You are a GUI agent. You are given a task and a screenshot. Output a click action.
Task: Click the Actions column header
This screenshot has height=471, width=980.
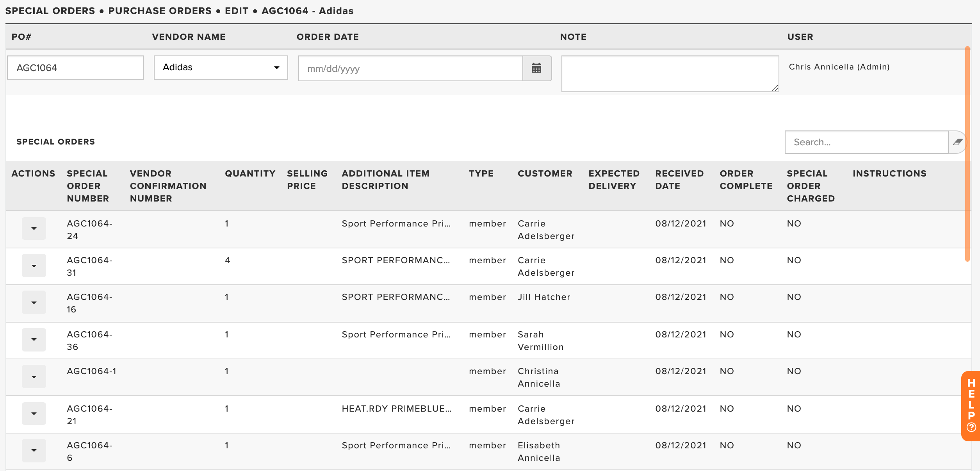tap(33, 173)
